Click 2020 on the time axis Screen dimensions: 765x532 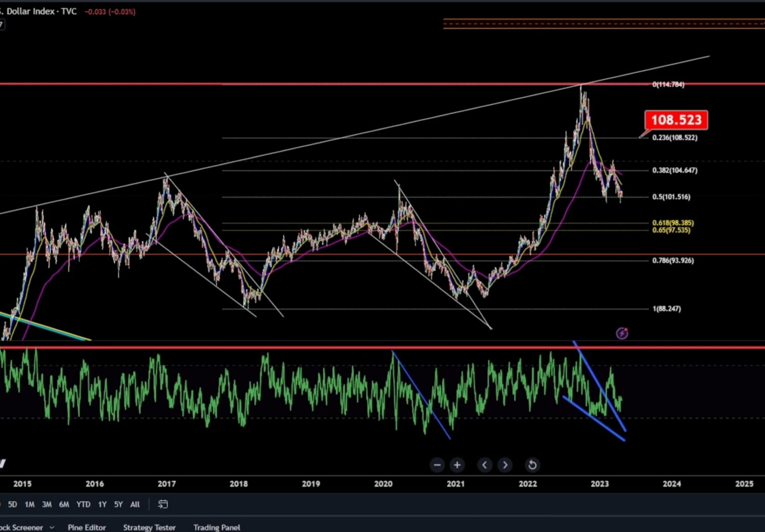tap(383, 484)
